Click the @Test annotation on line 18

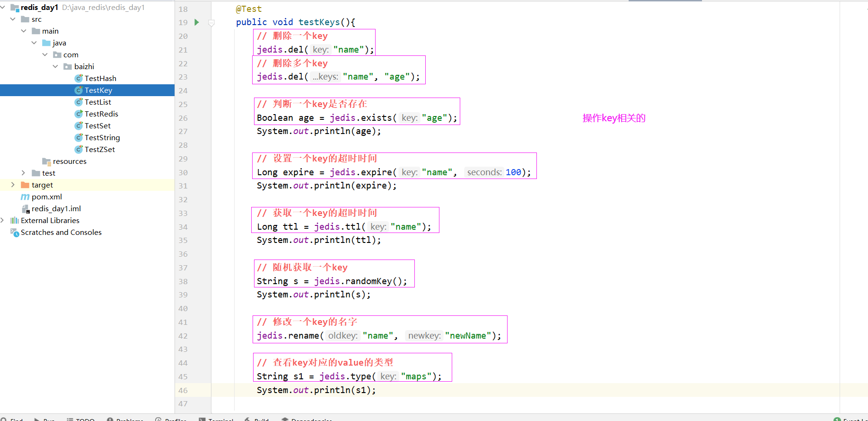(249, 9)
